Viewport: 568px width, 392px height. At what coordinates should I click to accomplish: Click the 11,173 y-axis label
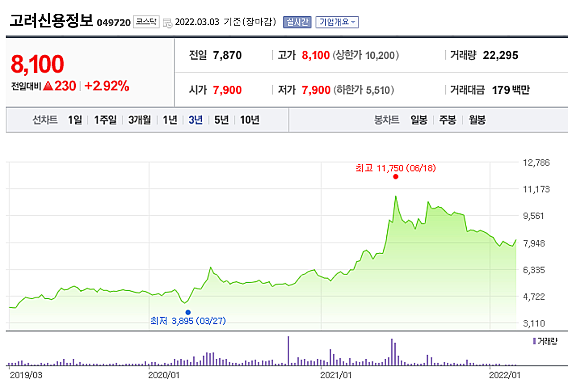536,189
